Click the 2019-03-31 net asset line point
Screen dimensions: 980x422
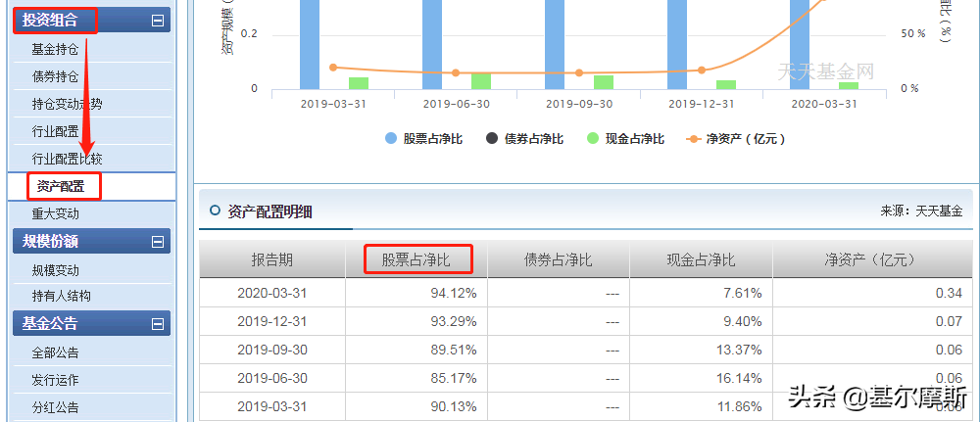[x=333, y=68]
